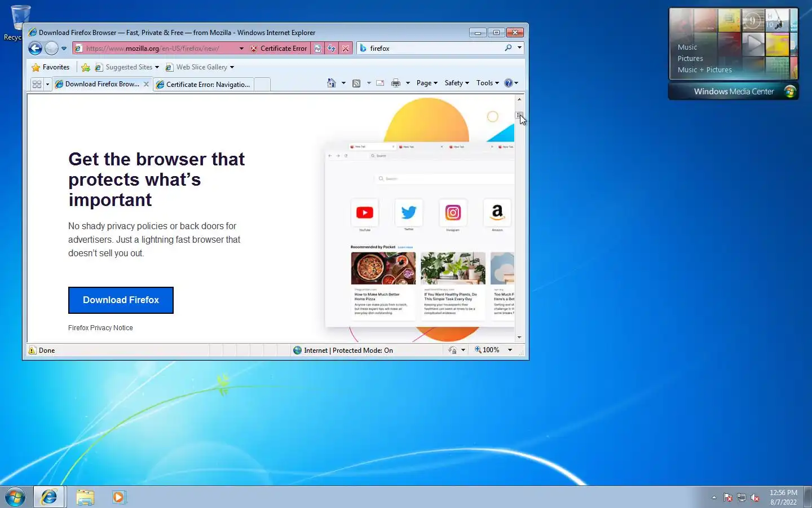
Task: Click Music in Media Center gadget
Action: [x=687, y=47]
